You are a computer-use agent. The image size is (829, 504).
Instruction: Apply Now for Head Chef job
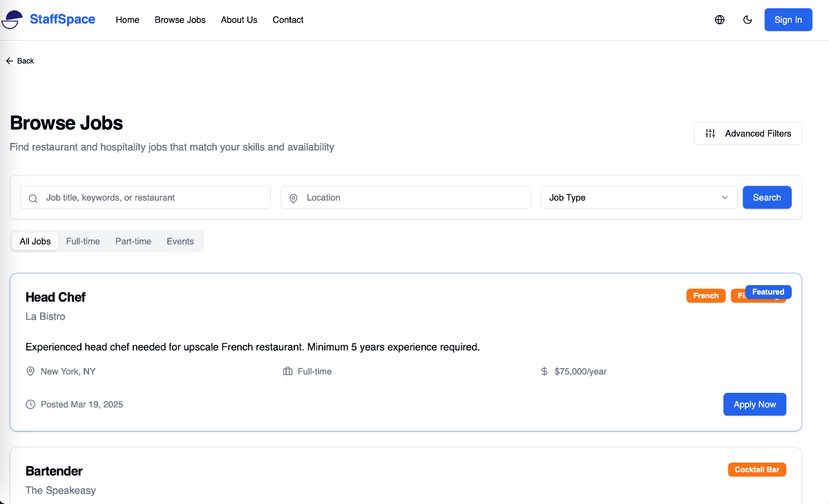click(x=754, y=405)
